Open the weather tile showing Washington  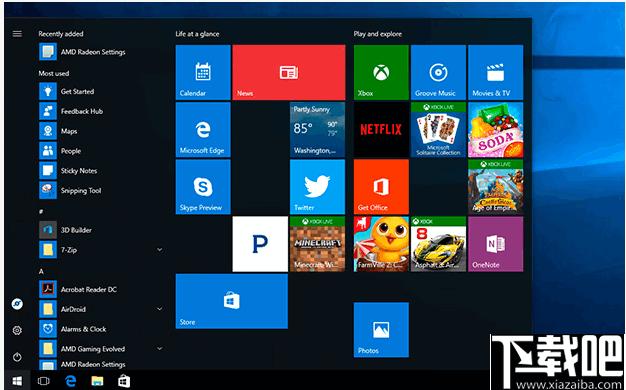pos(317,130)
